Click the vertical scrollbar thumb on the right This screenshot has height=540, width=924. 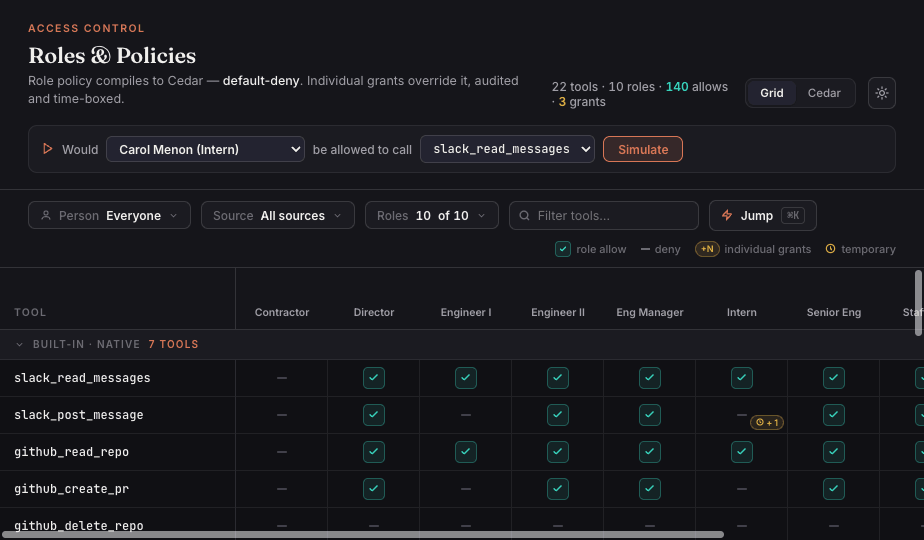[x=918, y=303]
